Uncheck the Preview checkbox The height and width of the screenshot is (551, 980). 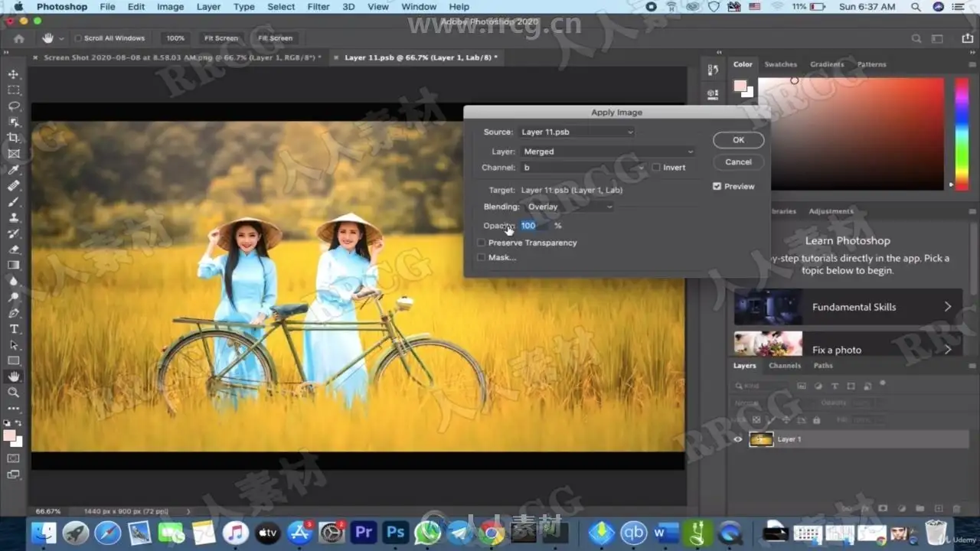[717, 186]
